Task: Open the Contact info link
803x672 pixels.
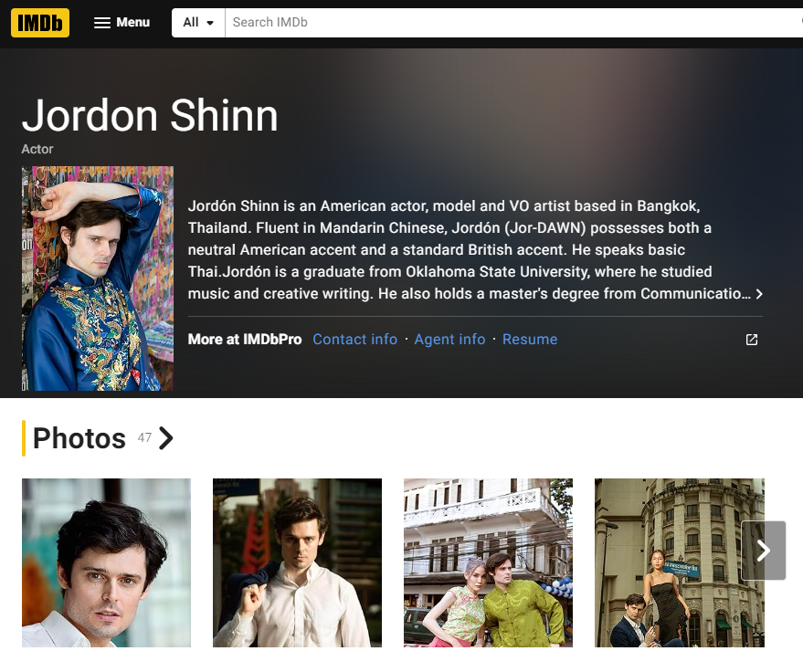Action: [354, 340]
